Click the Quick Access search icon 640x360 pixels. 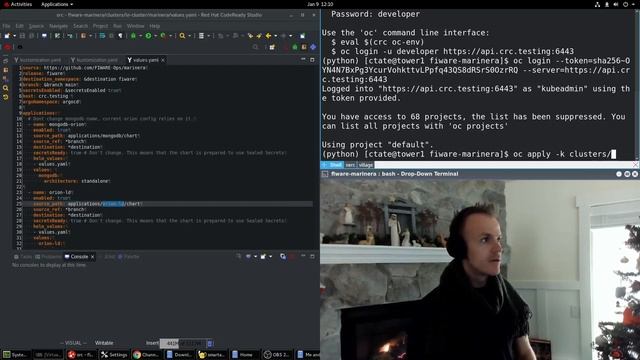coord(256,47)
